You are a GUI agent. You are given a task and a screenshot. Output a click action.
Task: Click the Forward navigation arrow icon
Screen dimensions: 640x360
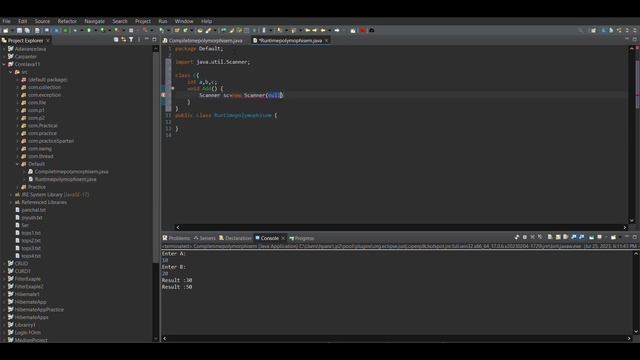337,30
